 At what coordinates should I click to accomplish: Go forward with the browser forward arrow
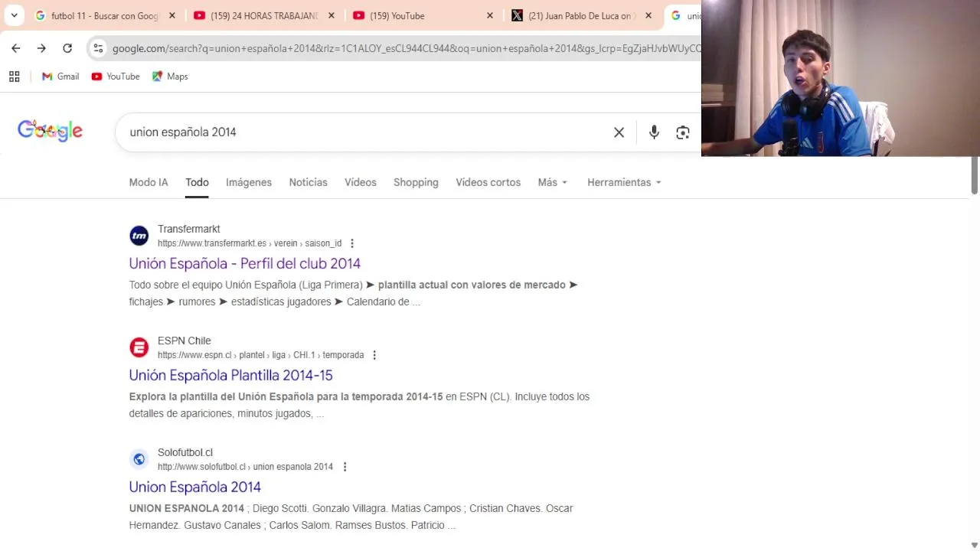(41, 48)
